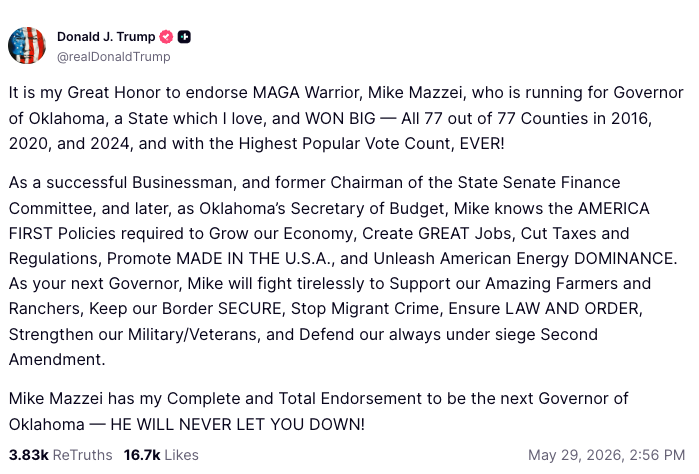Open the @realDonaldTrump handle link

pos(114,57)
